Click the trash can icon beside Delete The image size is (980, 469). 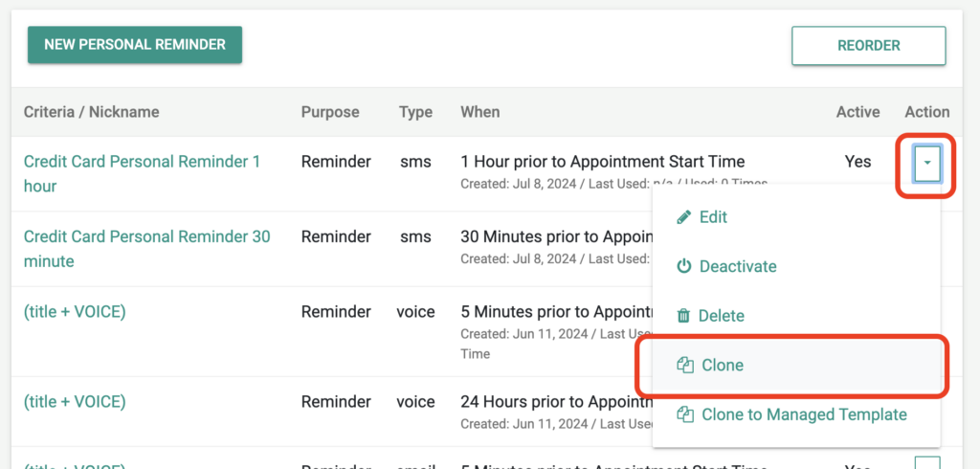click(x=683, y=316)
